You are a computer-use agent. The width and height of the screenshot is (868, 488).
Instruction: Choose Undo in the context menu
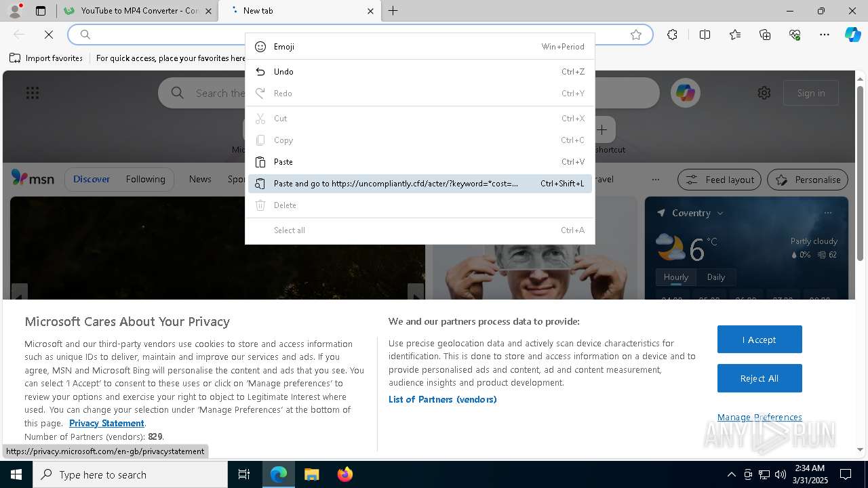click(x=420, y=72)
